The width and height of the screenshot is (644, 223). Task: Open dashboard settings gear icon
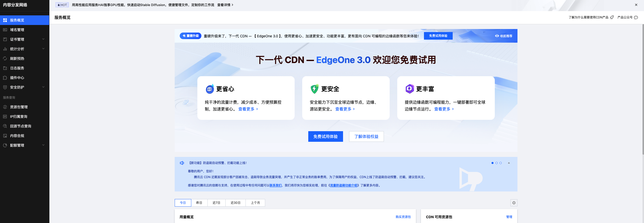[514, 203]
